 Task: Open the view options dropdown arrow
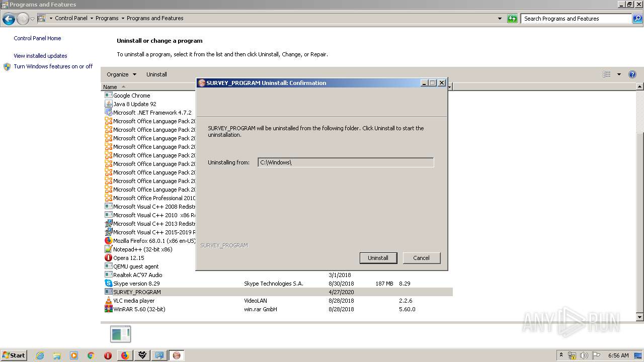[x=619, y=74]
